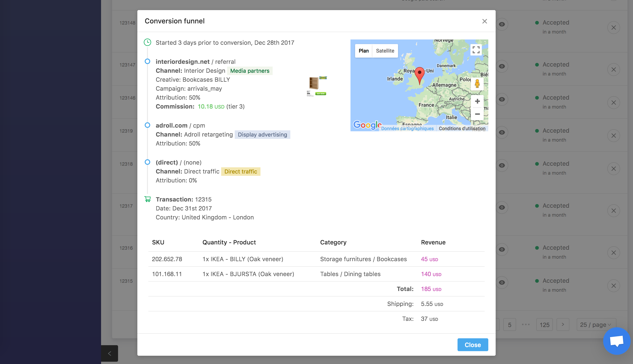
Task: Click the red London map marker
Action: [420, 75]
